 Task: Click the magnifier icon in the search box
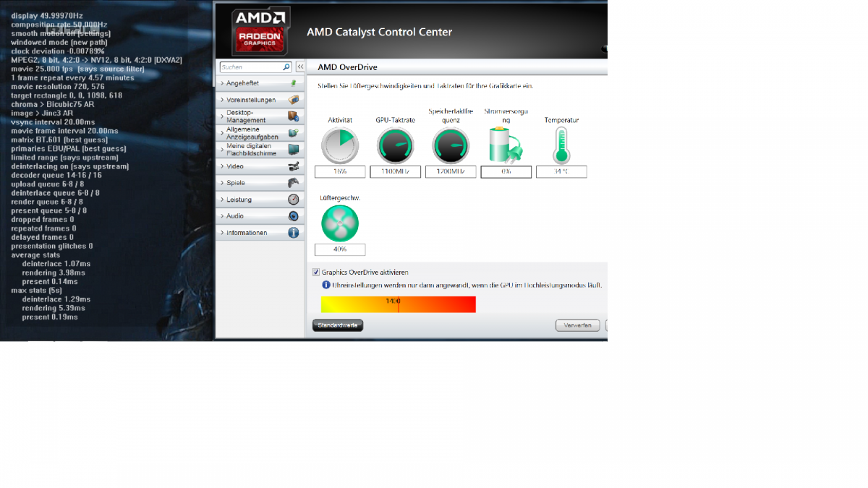tap(286, 67)
